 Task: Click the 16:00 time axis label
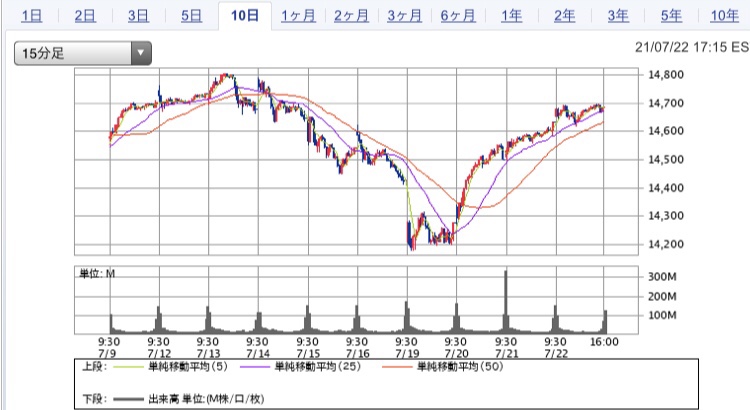604,342
